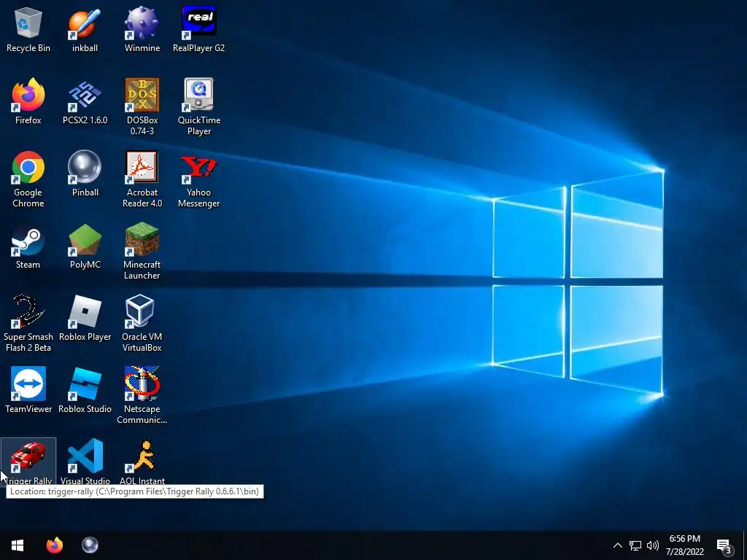The image size is (747, 560).
Task: Select the Trigger Rally red car shortcut
Action: (x=28, y=461)
